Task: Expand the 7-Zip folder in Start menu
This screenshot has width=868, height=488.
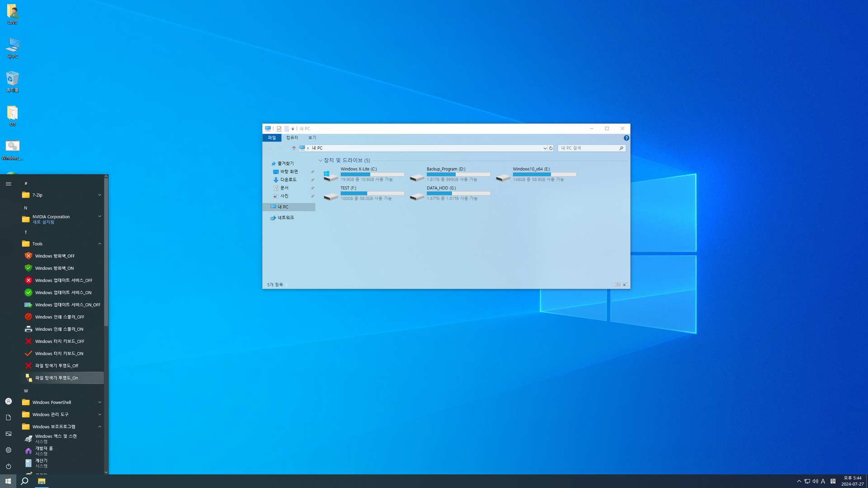Action: [x=37, y=195]
